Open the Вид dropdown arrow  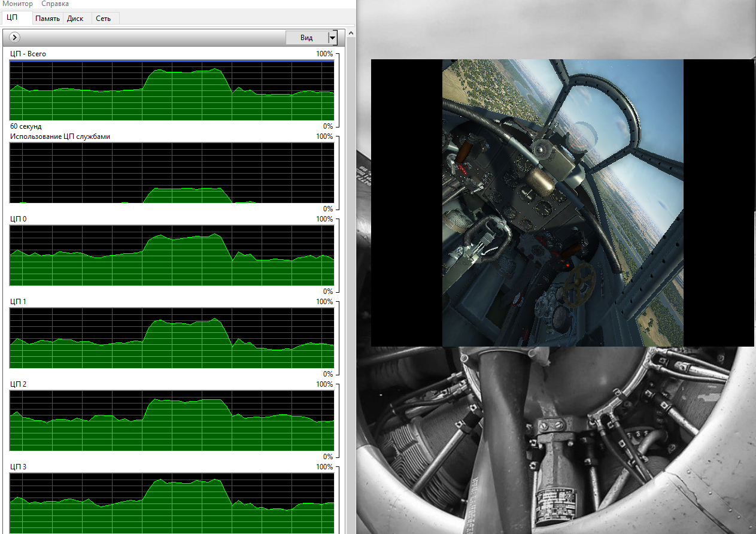pos(333,38)
